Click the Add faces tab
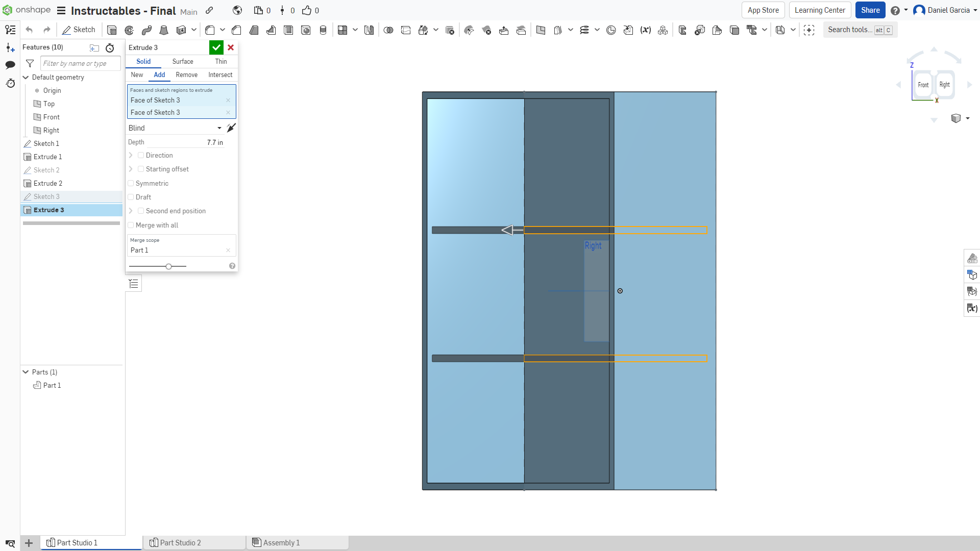The width and height of the screenshot is (980, 551). click(159, 74)
